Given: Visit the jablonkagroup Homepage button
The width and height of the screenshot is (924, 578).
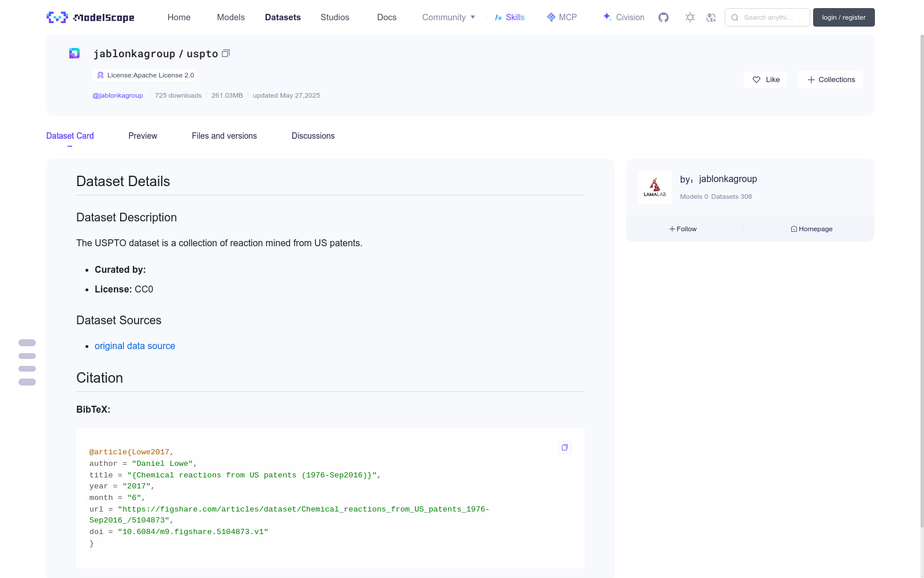Looking at the screenshot, I should 812,229.
